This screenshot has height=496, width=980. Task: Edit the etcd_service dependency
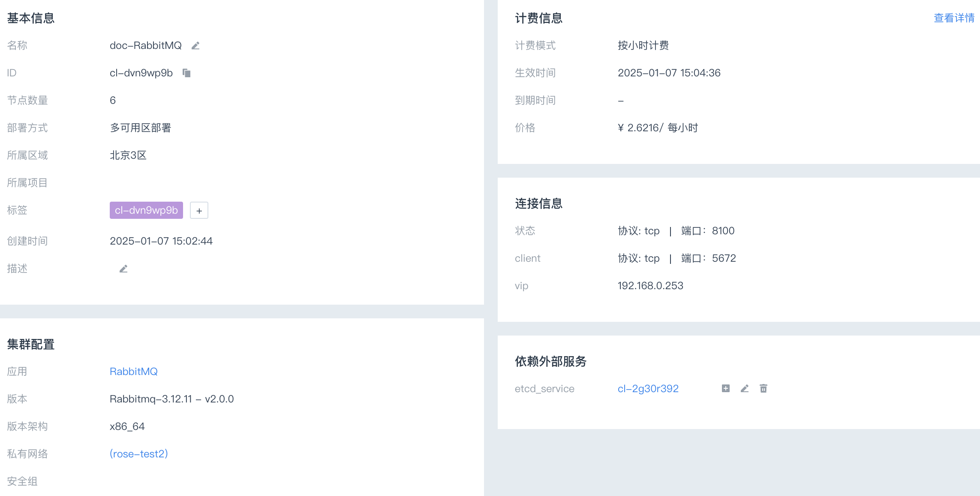745,388
